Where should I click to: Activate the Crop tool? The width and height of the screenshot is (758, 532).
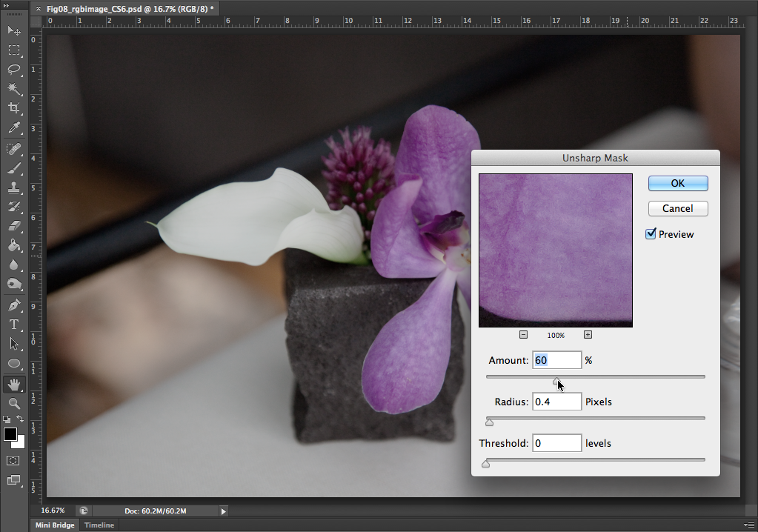[13, 109]
